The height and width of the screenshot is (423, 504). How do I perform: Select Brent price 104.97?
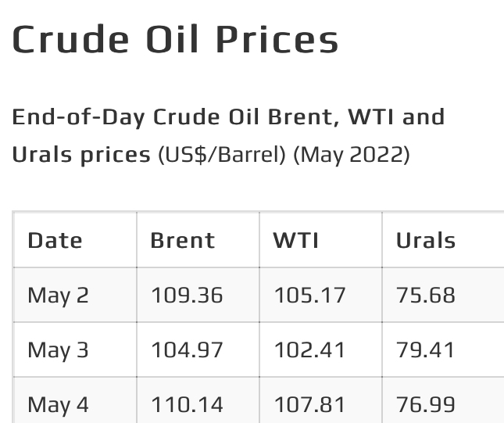(x=187, y=350)
